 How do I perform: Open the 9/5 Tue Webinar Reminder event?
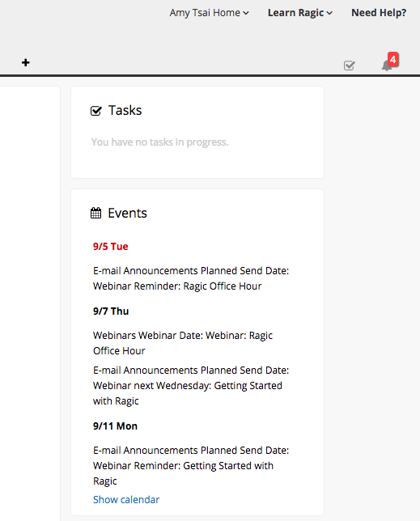point(191,278)
